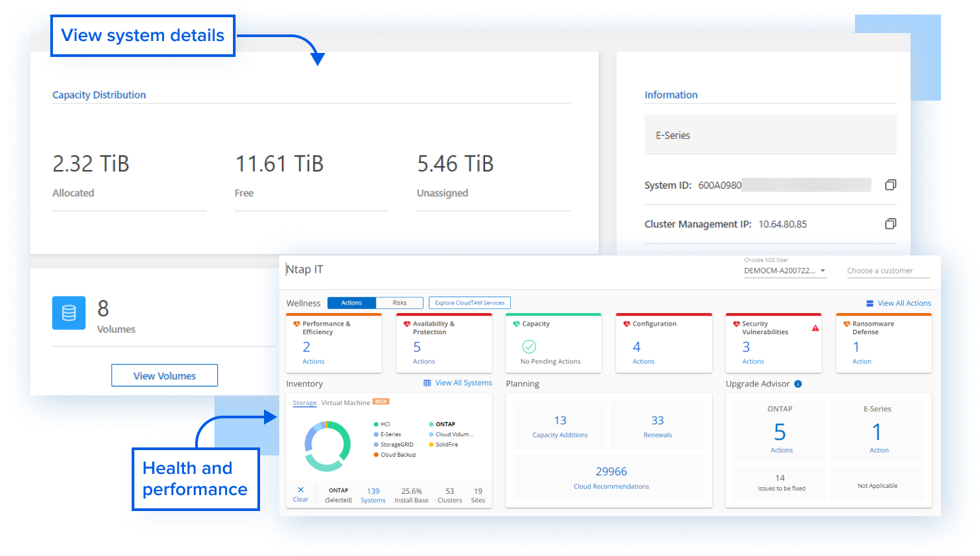Click the View All Actions list icon

pos(870,303)
